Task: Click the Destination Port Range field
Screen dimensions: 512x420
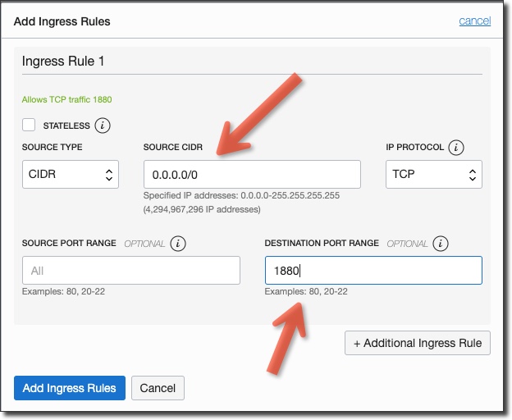Action: 373,270
